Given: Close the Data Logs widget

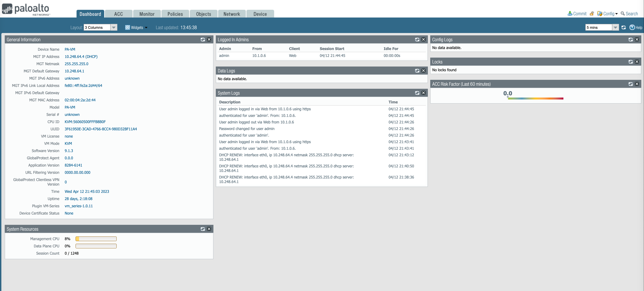Looking at the screenshot, I should tap(423, 71).
